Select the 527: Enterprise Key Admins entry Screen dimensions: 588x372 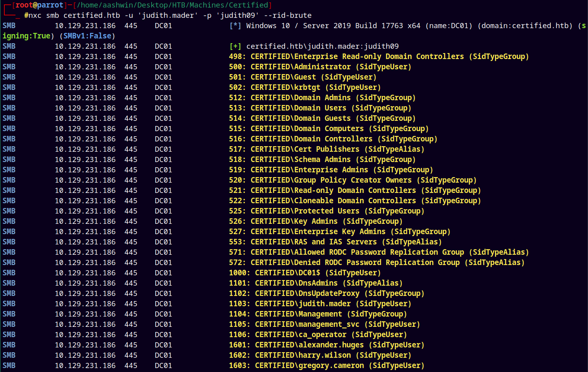click(340, 232)
